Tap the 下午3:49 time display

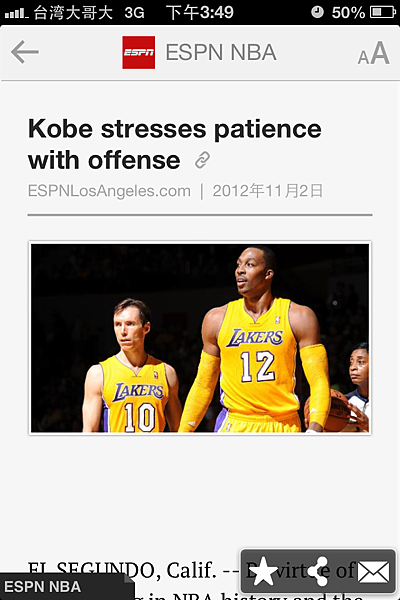point(199,12)
